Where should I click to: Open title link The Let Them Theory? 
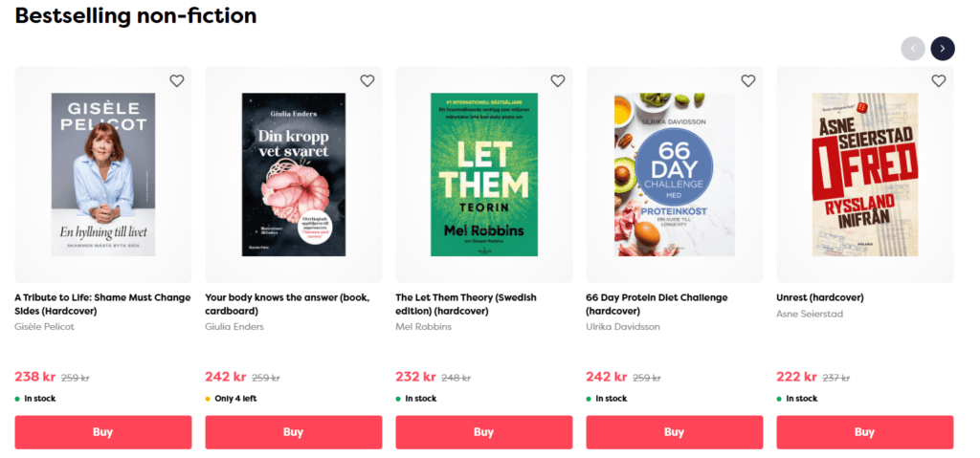pos(466,304)
